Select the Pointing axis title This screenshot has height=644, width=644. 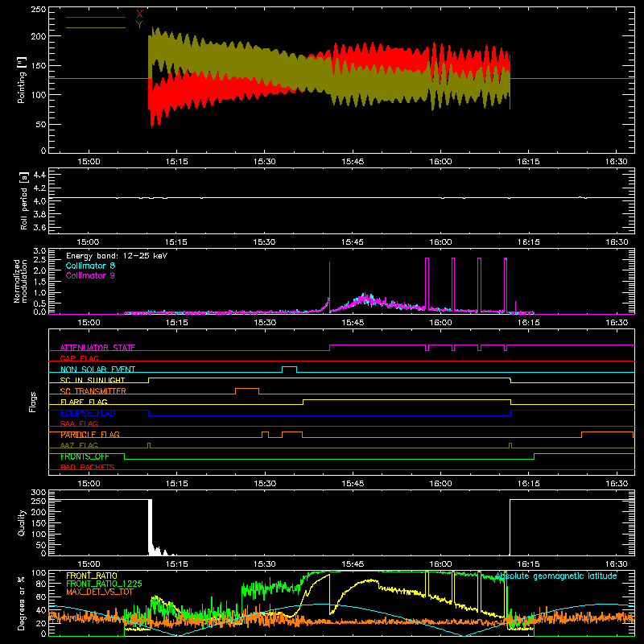(22, 80)
